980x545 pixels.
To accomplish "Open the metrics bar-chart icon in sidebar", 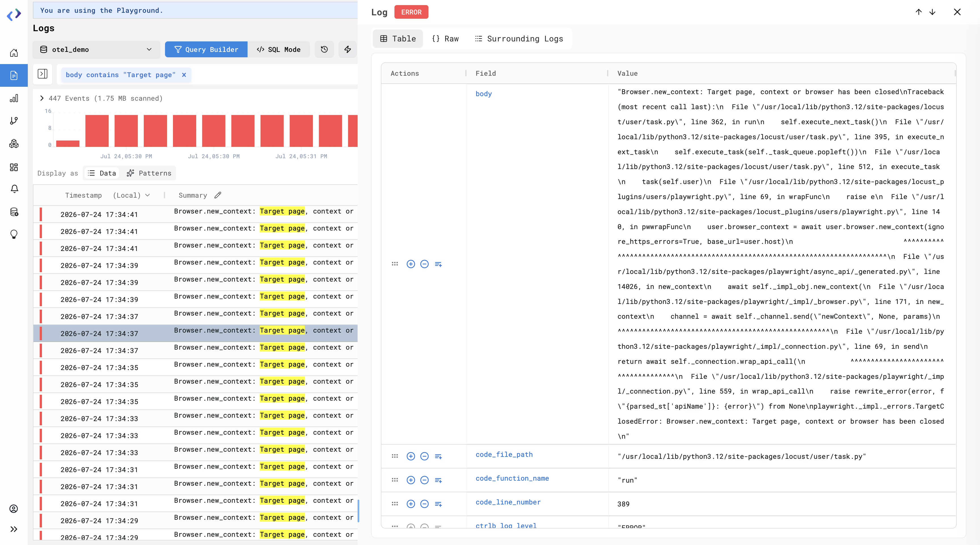I will point(14,98).
